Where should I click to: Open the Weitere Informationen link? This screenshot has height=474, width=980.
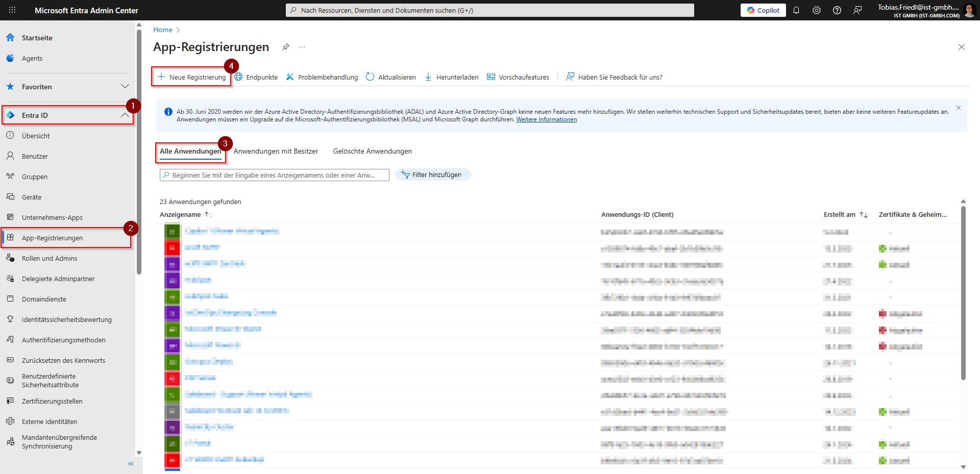[546, 119]
